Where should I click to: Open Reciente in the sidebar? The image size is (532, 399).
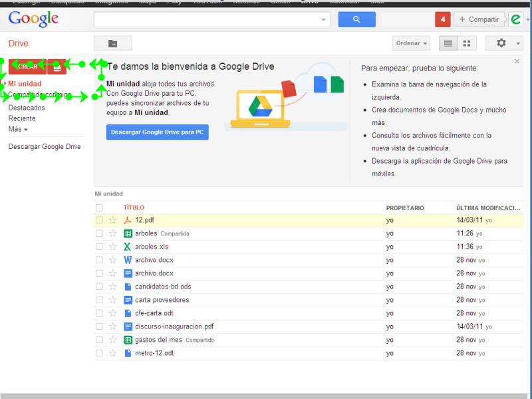[x=22, y=118]
